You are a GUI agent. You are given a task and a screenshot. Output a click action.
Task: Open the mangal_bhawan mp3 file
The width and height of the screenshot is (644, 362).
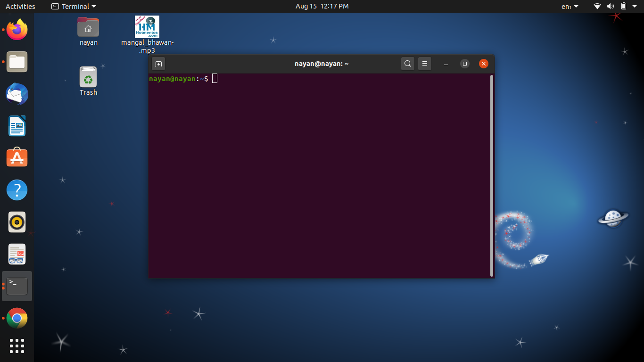pyautogui.click(x=147, y=27)
